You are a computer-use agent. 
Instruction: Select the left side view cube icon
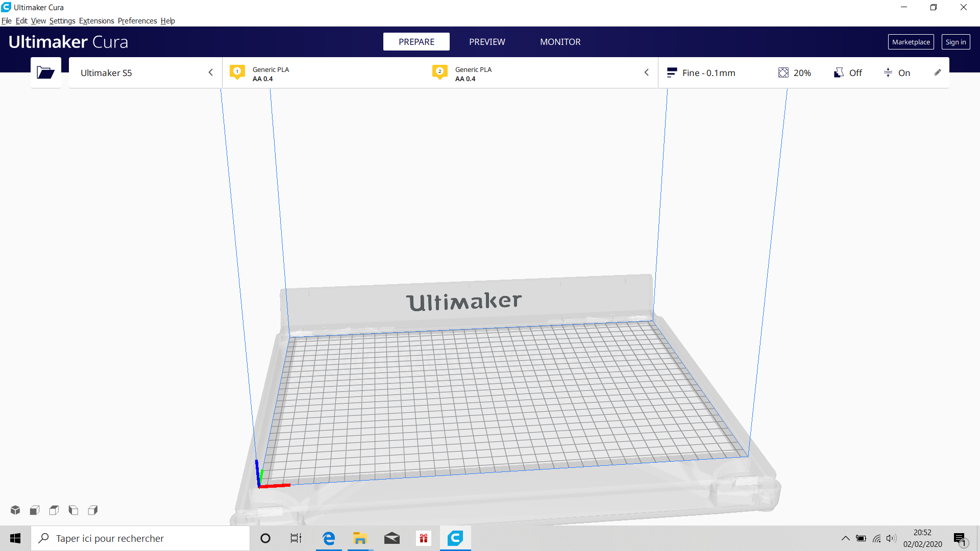point(73,510)
